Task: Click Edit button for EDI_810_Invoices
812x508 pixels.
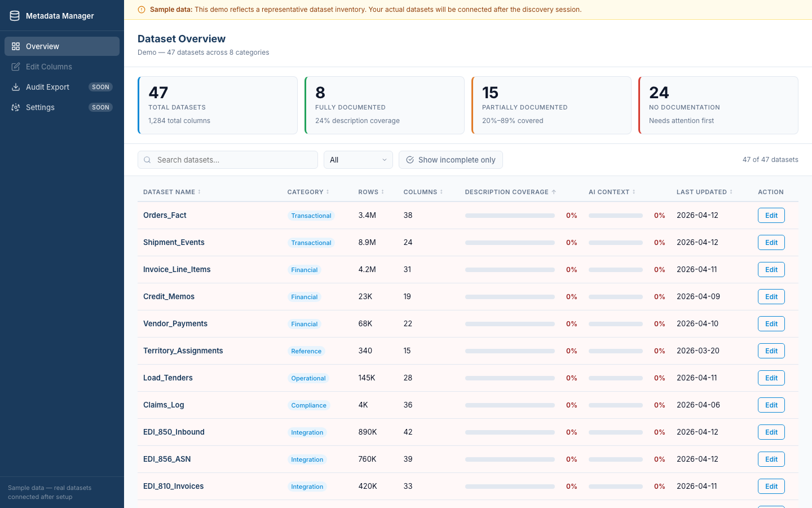Action: click(x=771, y=486)
